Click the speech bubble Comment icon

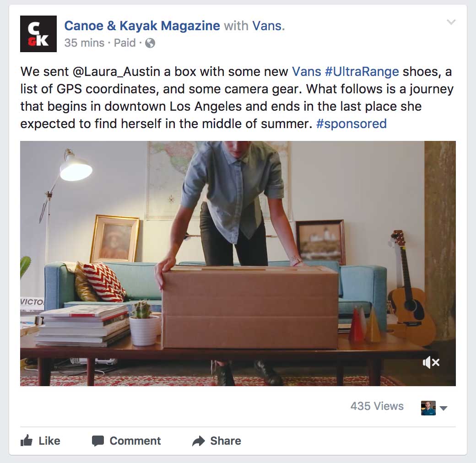[x=98, y=441]
